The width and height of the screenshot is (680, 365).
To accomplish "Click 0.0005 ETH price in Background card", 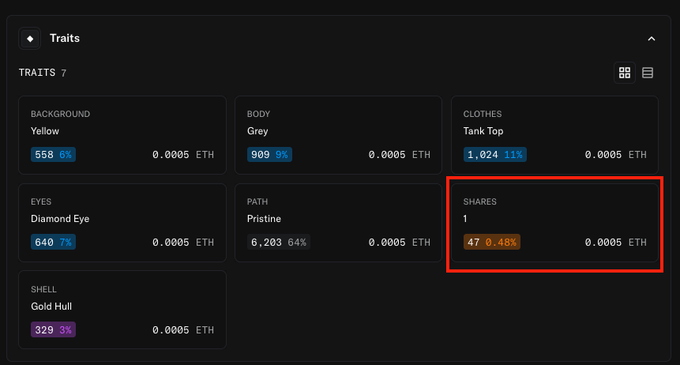I will click(x=183, y=155).
